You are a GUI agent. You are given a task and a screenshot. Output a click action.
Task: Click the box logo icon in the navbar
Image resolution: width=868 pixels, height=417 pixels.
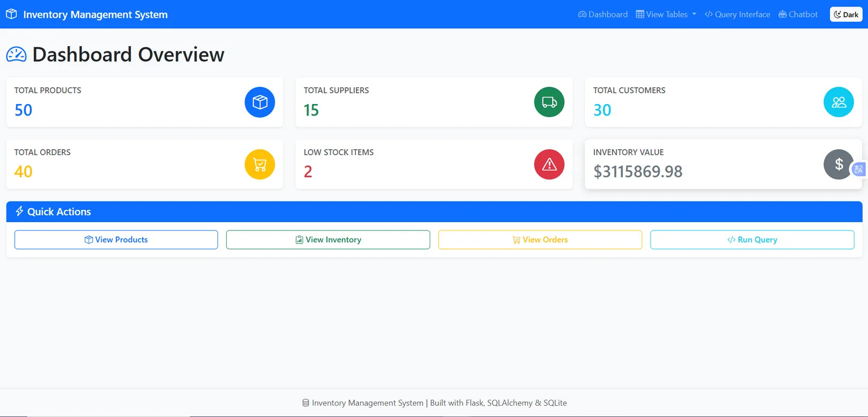[11, 14]
